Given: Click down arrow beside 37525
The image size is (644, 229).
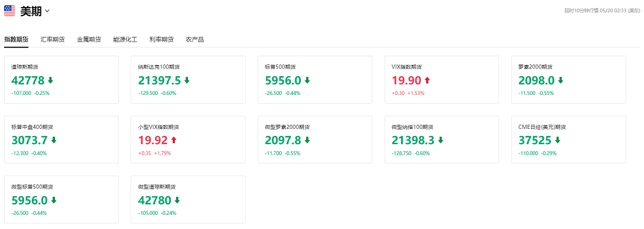Looking at the screenshot, I should point(558,140).
